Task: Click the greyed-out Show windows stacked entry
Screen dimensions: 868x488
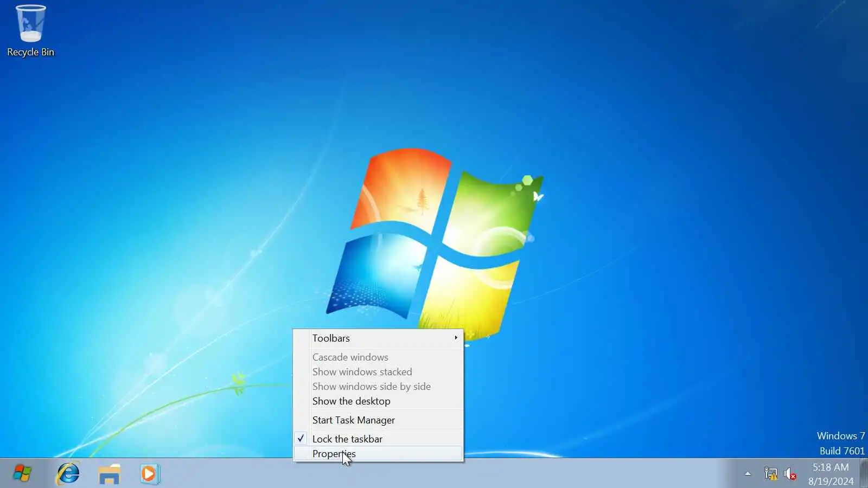Action: coord(379,371)
